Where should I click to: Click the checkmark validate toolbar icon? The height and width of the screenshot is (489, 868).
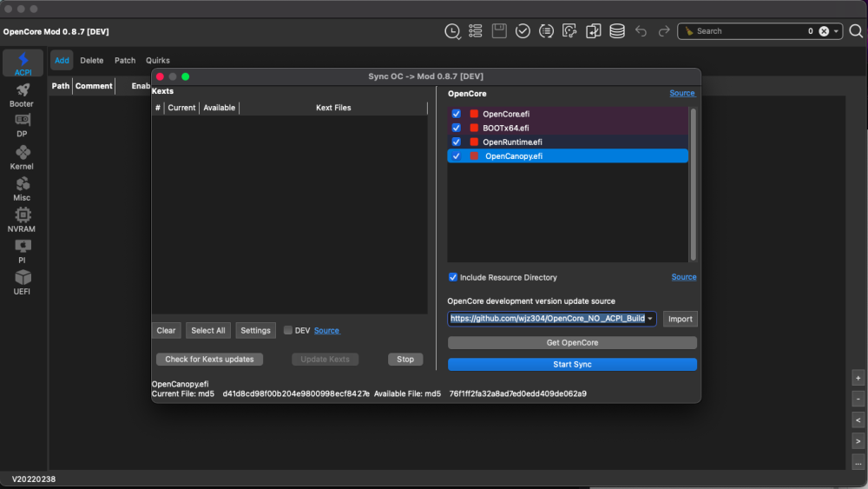523,31
